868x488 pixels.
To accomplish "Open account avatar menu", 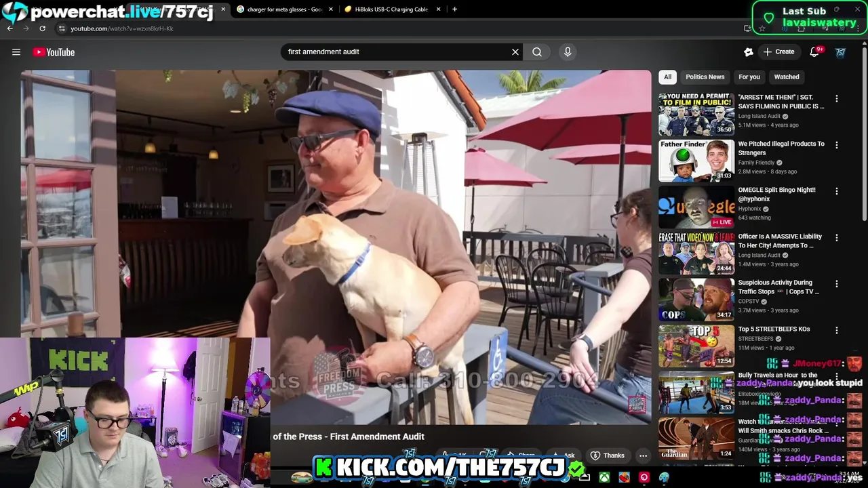I will coord(841,52).
